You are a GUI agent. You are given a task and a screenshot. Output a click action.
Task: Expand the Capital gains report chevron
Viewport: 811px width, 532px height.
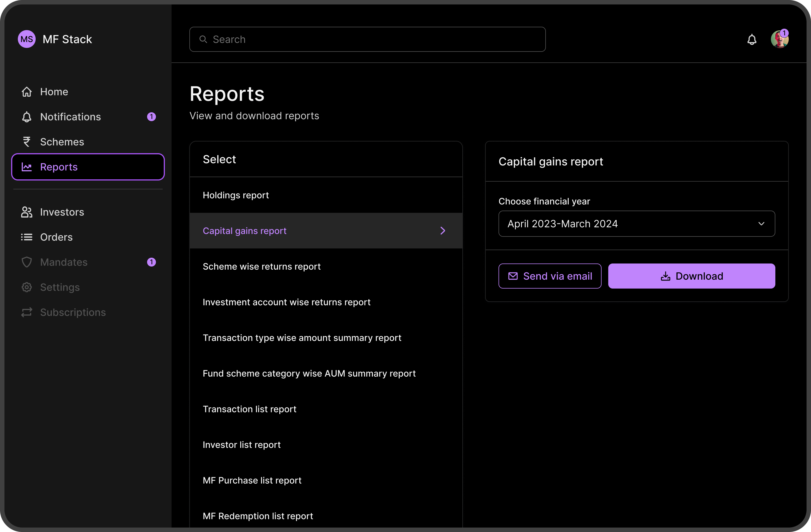443,230
